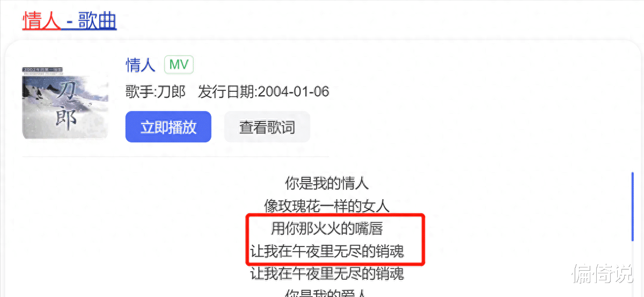Viewport: 644px width, 297px height.
Task: Select the lyric 用你那火火的嘴唇
Action: click(x=327, y=229)
